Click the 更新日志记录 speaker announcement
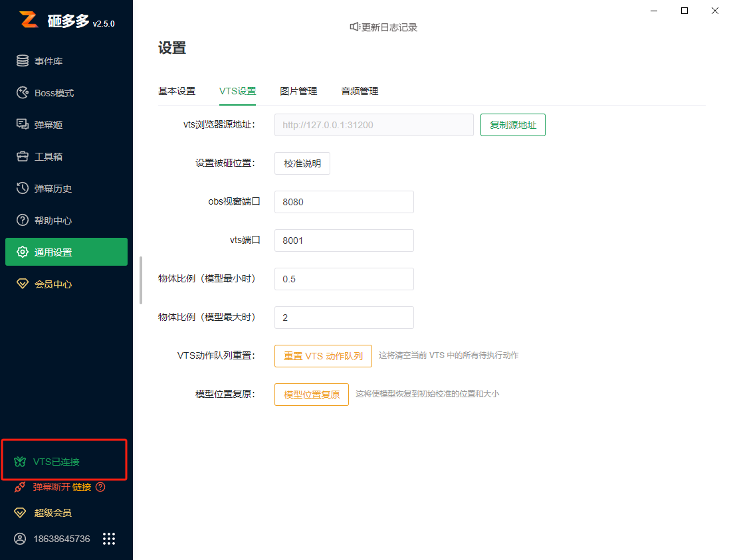The height and width of the screenshot is (560, 731). (383, 27)
